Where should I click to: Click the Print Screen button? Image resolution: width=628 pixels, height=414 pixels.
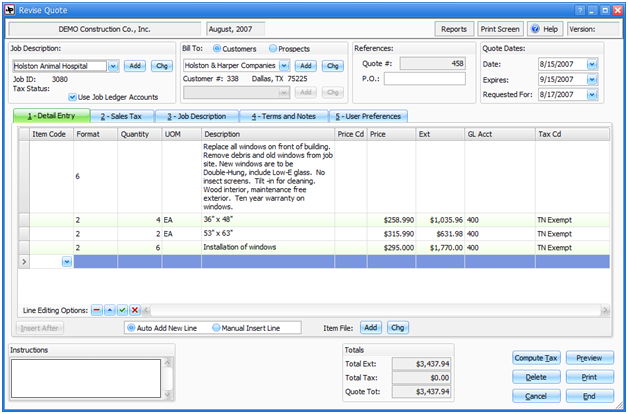point(501,29)
